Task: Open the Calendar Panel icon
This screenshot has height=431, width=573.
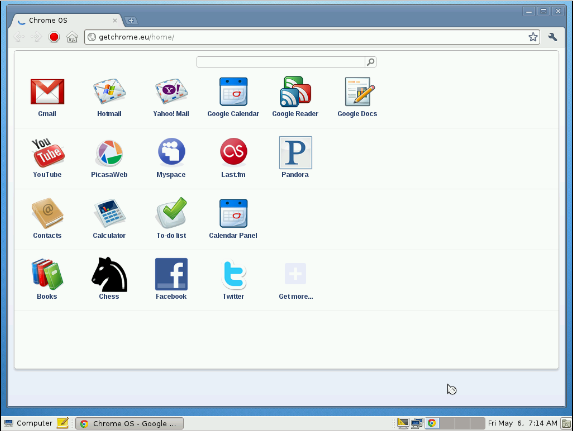Action: click(x=233, y=213)
